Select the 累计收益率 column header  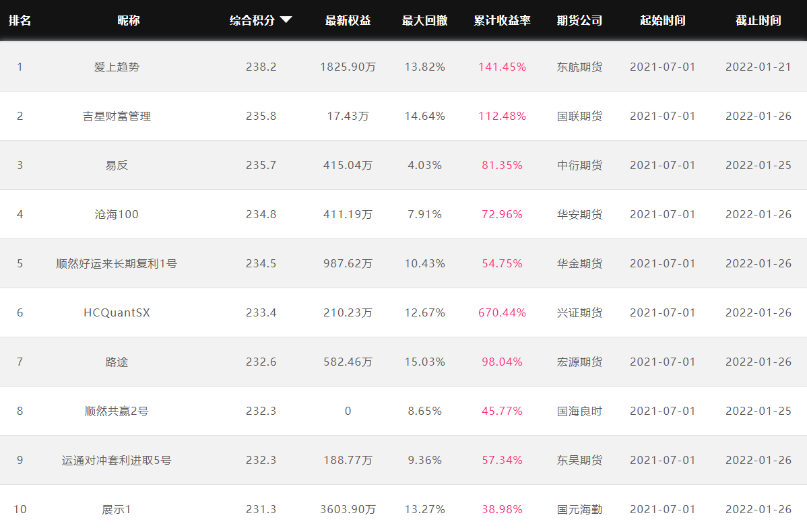point(503,21)
